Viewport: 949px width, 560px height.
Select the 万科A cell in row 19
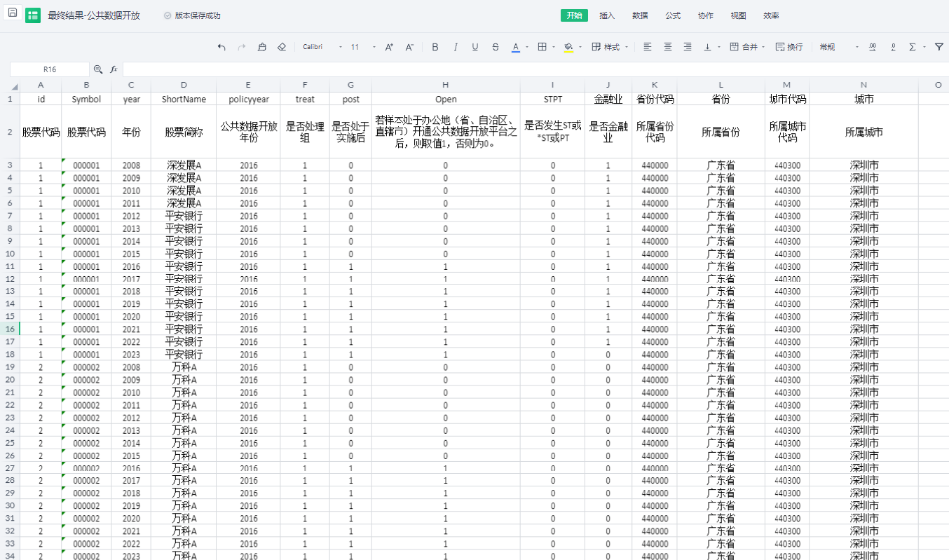(x=184, y=367)
